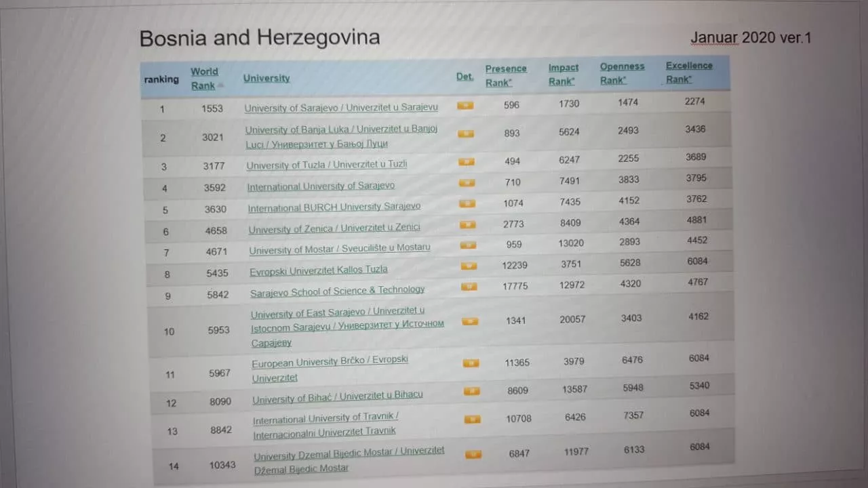
Task: Sort table by World Rank column header
Action: pos(204,79)
